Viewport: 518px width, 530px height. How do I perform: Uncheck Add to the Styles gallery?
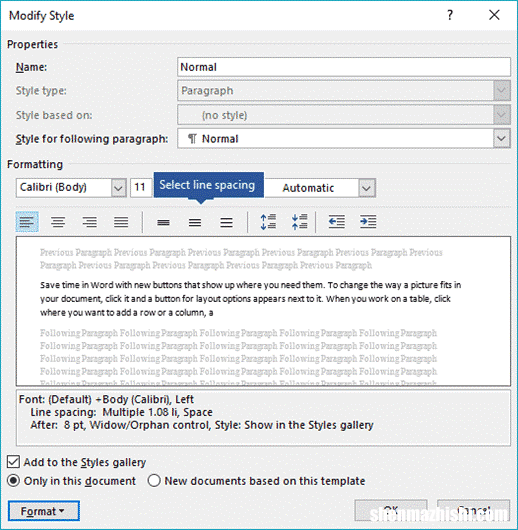[x=14, y=462]
